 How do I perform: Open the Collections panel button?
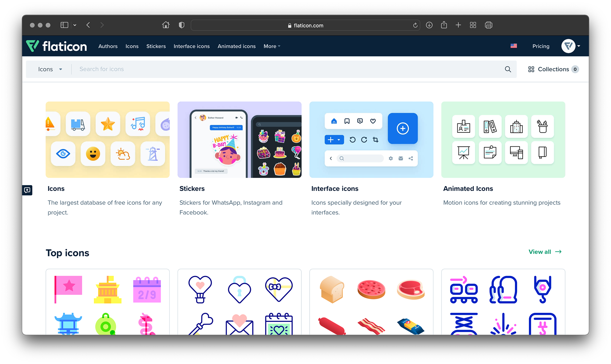click(553, 69)
